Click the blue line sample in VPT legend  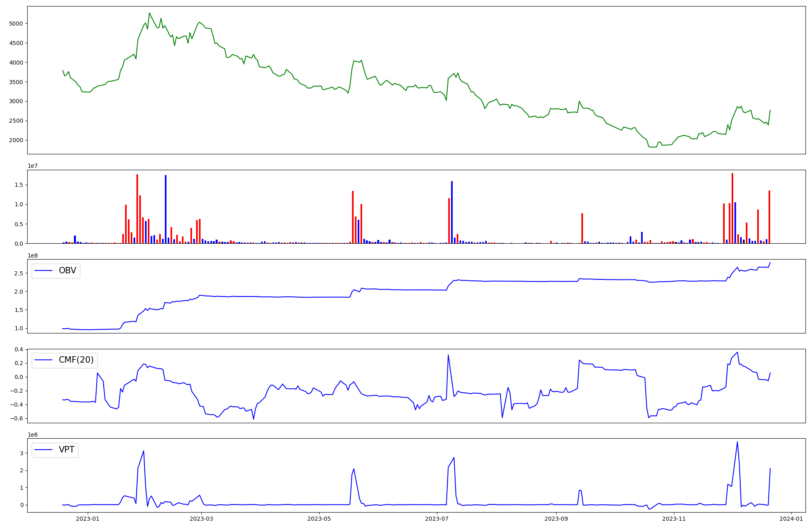point(44,450)
